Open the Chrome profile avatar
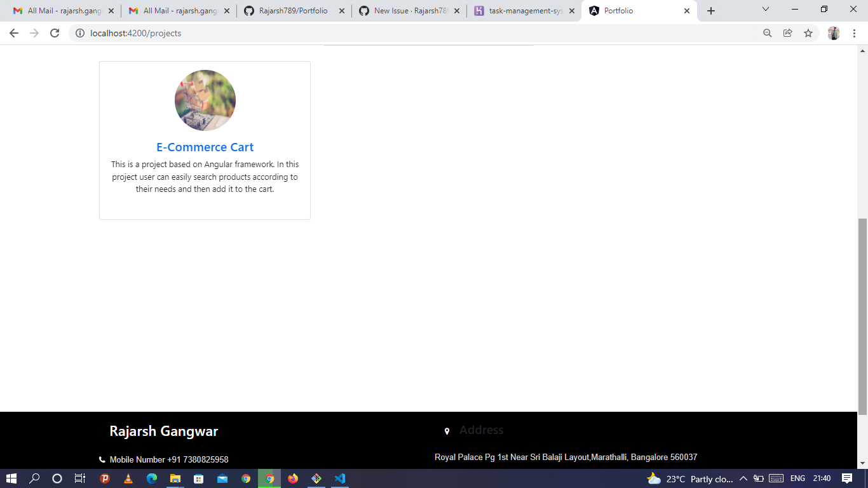This screenshot has width=868, height=488. 834,33
